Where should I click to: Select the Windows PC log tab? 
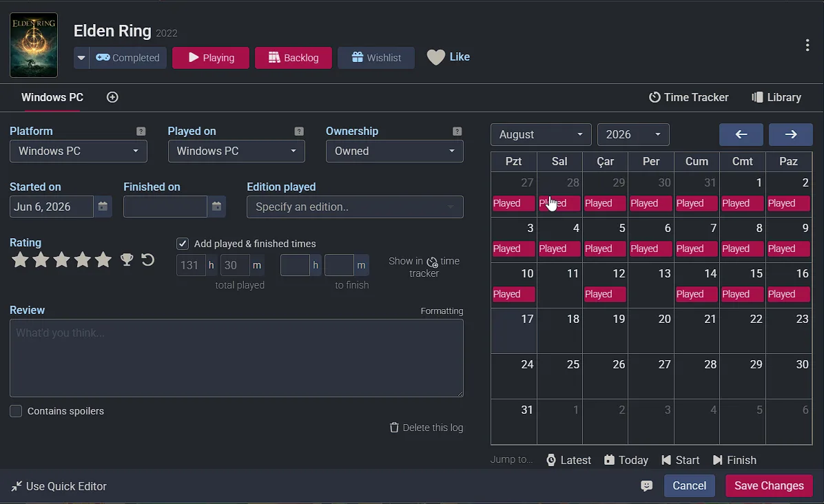click(52, 97)
